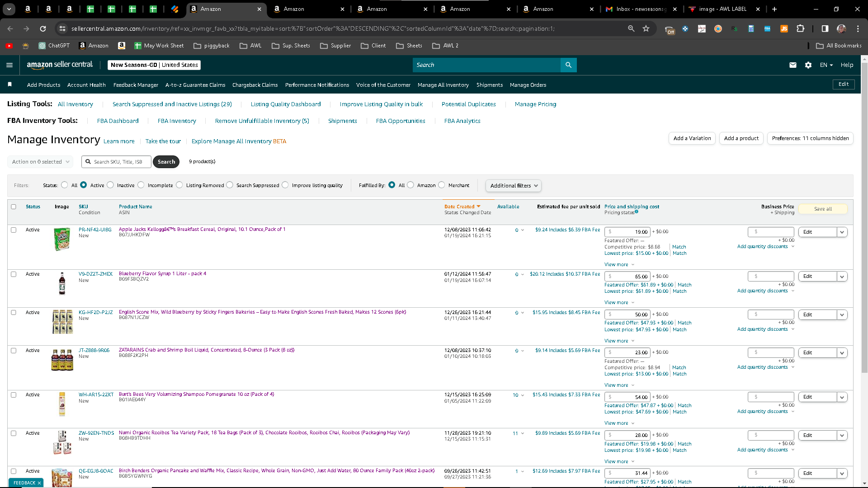Open the Action on 0 selected dropdown
This screenshot has width=868, height=488.
point(40,162)
